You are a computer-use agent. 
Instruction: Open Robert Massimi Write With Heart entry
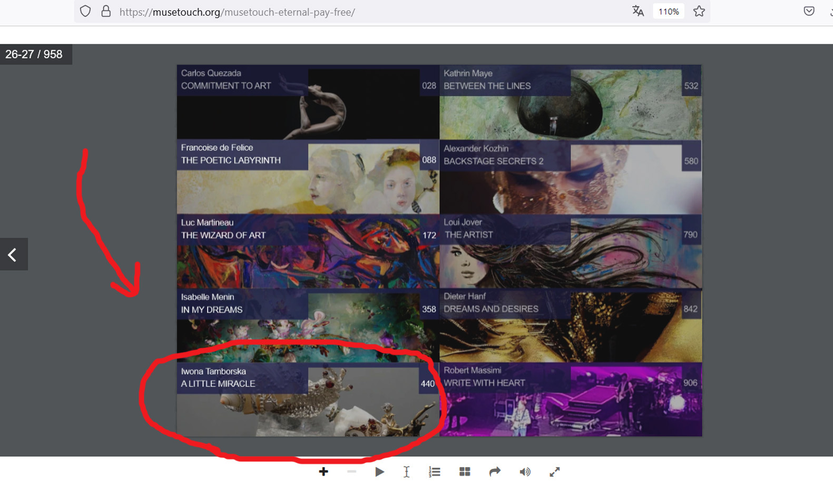point(571,399)
